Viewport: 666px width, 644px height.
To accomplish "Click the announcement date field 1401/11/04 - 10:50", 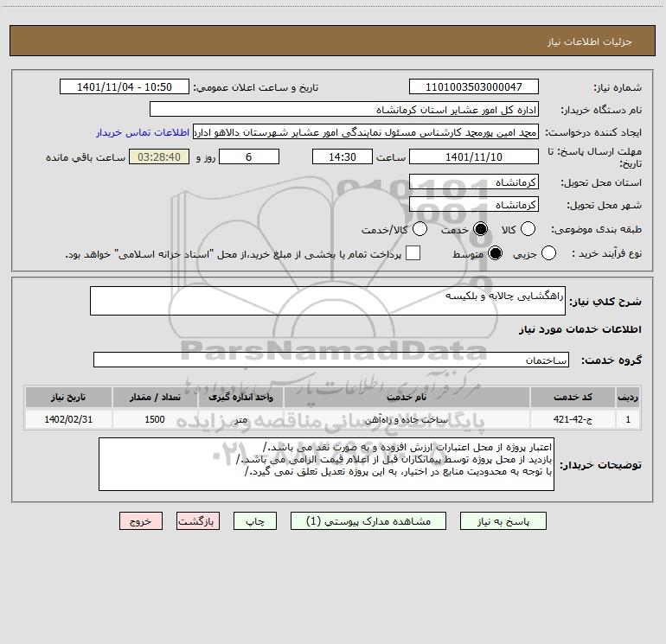I will click(x=125, y=86).
